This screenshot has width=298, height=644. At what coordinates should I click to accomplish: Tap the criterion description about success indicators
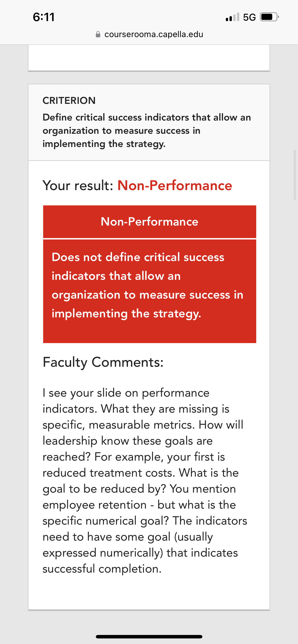point(147,131)
